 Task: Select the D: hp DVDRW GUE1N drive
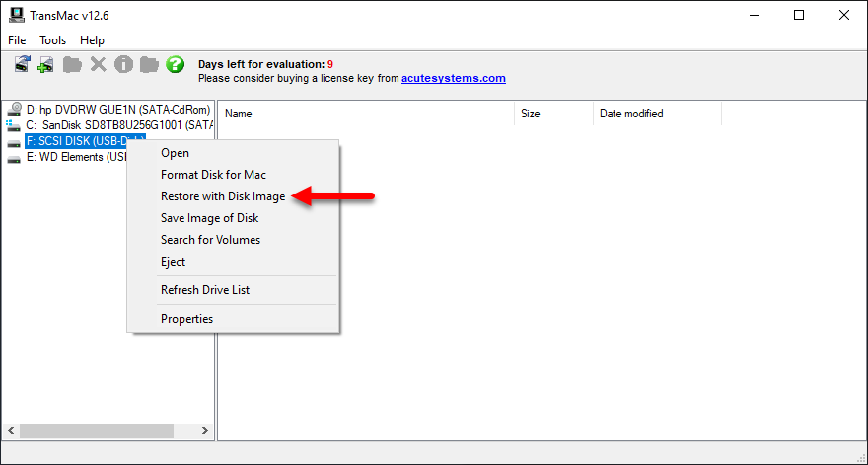118,110
